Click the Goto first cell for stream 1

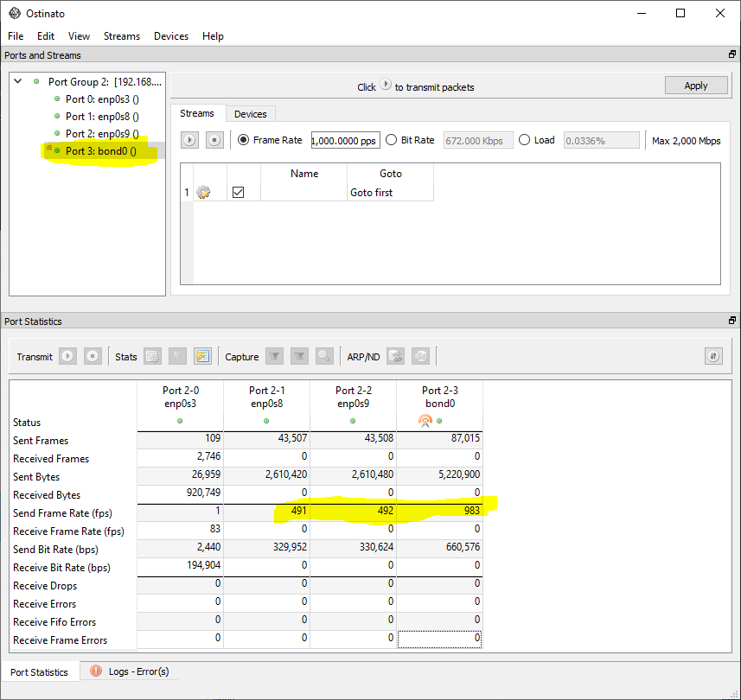point(389,192)
